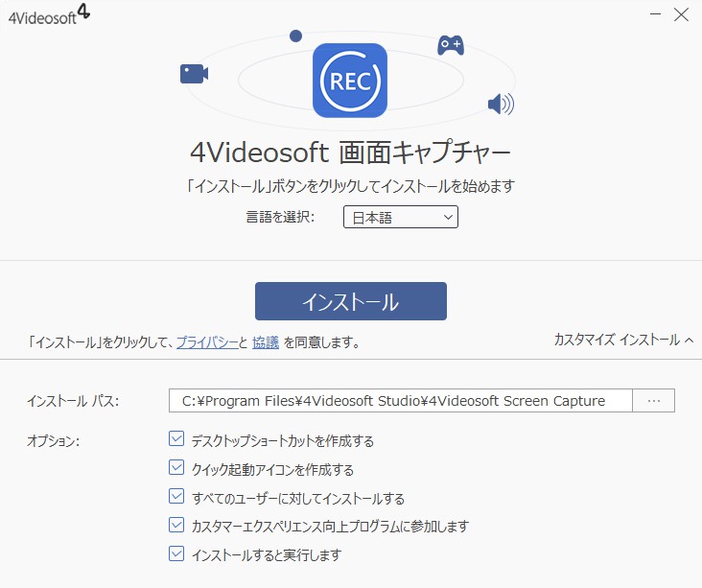Click the blue インストール button

click(x=351, y=301)
